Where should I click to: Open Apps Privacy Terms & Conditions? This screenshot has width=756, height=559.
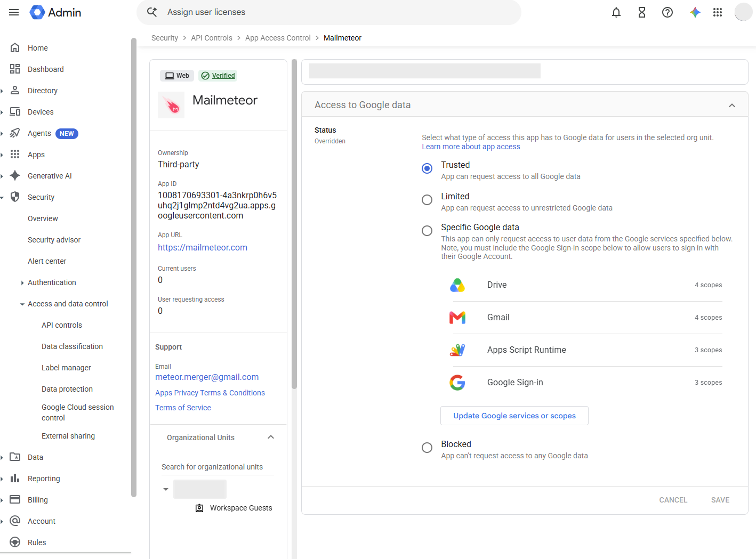pos(210,393)
